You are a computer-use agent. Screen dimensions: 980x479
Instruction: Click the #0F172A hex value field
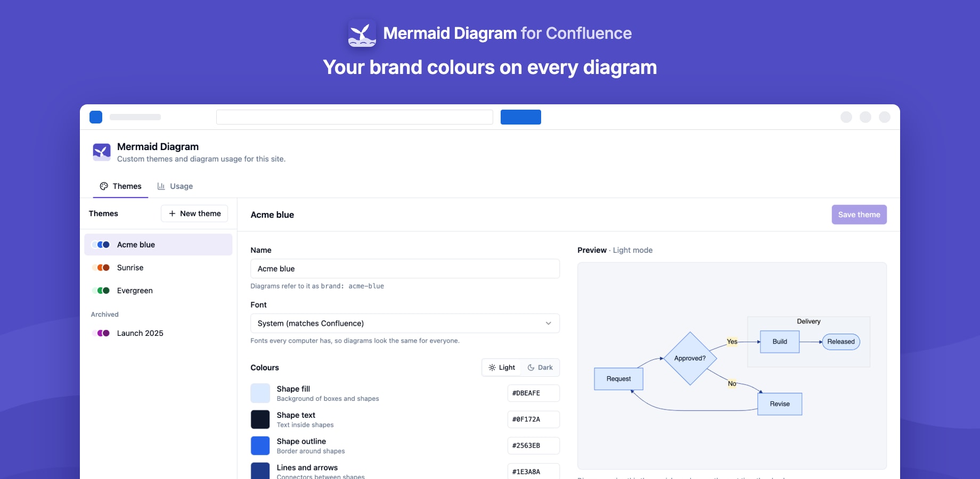(534, 419)
